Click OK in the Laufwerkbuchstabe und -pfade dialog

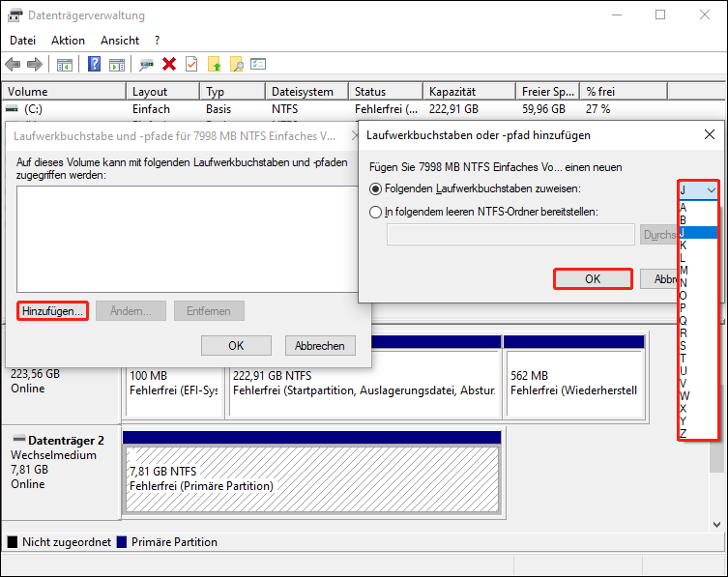tap(236, 346)
